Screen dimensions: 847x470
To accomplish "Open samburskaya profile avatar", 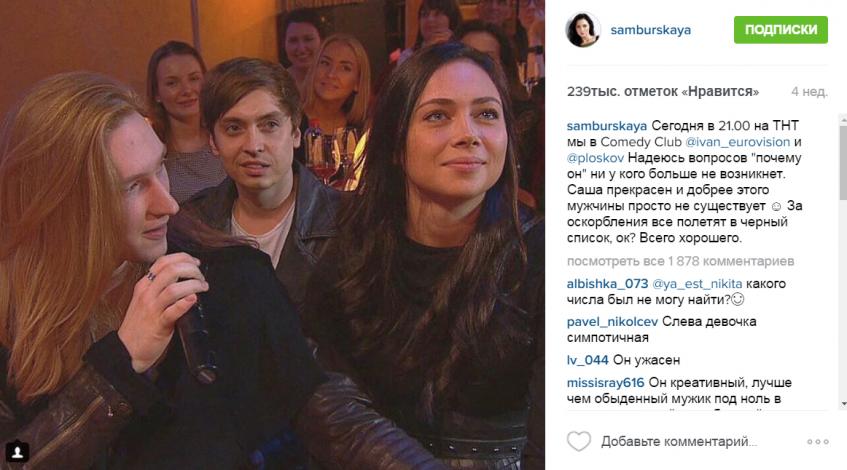I will pyautogui.click(x=583, y=30).
